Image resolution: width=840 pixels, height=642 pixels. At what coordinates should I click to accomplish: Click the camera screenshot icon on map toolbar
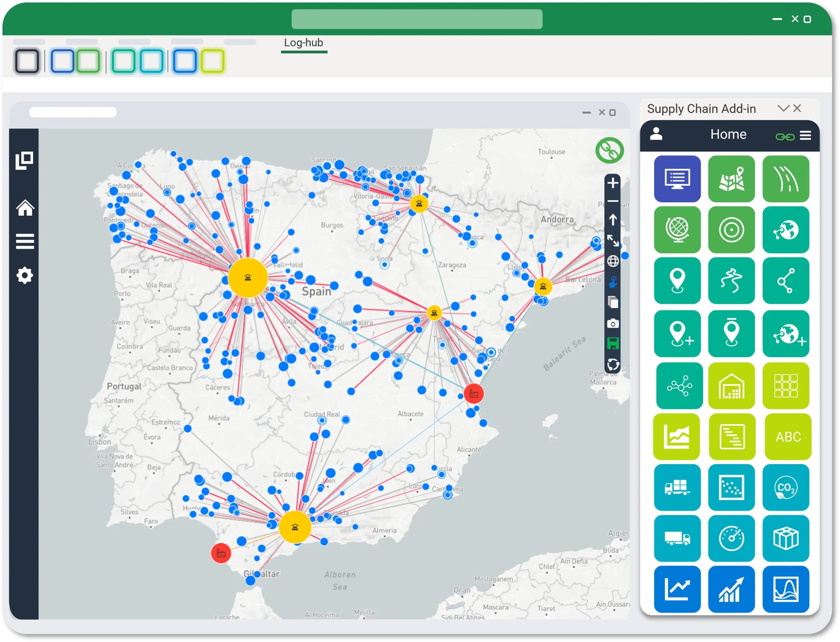613,324
